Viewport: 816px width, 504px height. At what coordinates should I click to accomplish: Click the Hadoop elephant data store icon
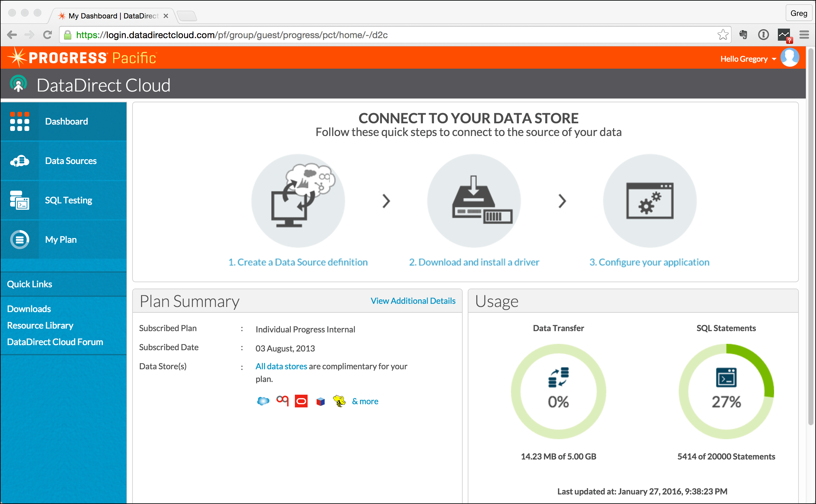pos(339,401)
